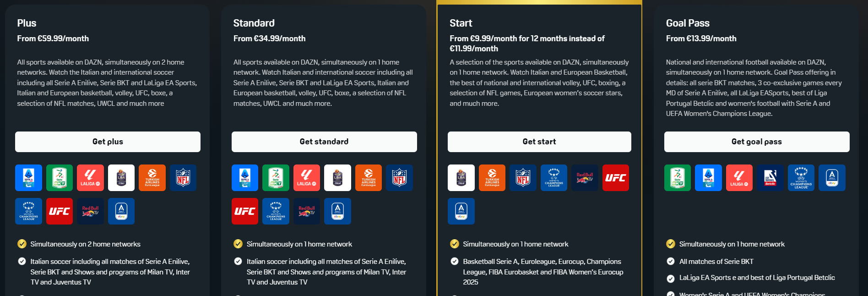
Task: Click the UFC logo in the Start plan
Action: [x=616, y=178]
